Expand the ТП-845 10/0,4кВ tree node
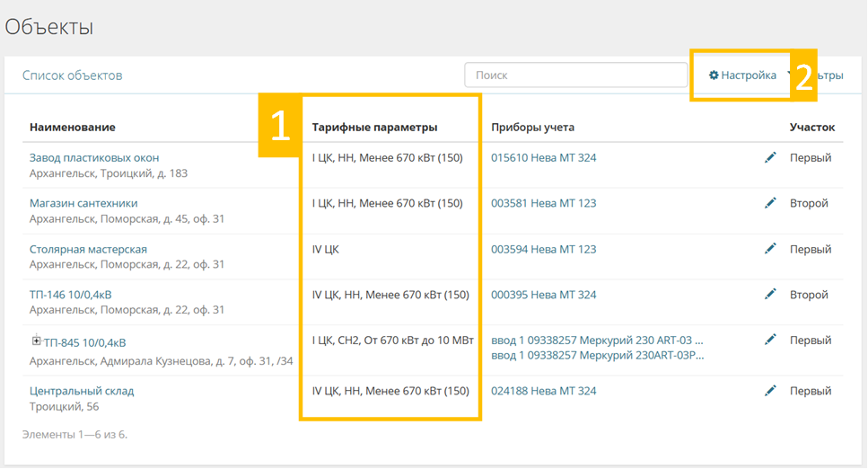 click(x=37, y=341)
